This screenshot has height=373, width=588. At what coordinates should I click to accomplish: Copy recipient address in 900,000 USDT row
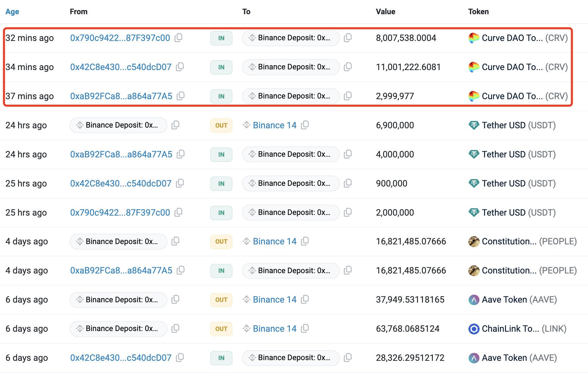348,183
